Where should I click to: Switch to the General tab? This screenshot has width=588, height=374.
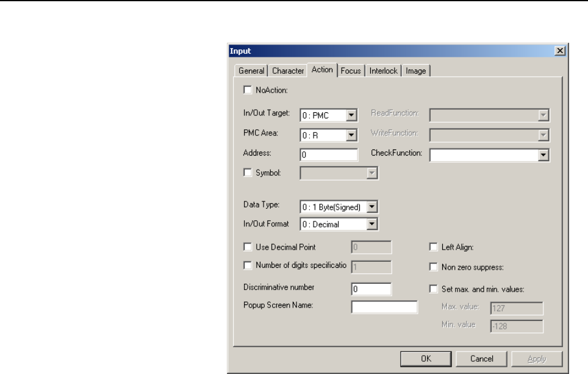pyautogui.click(x=251, y=71)
